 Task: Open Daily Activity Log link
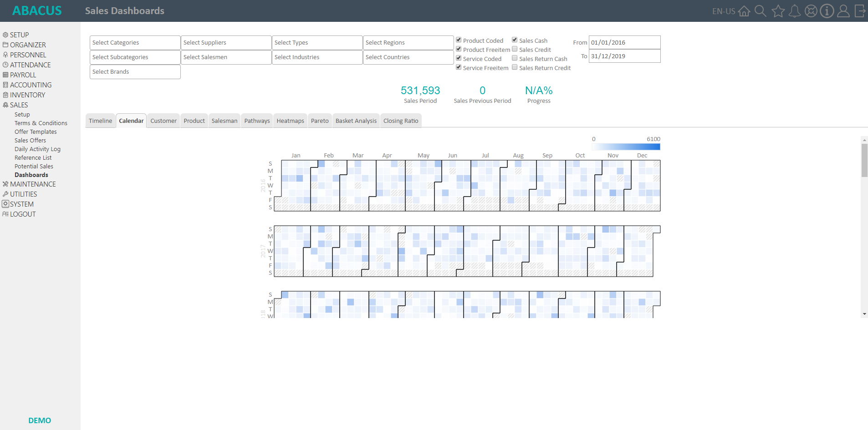37,149
